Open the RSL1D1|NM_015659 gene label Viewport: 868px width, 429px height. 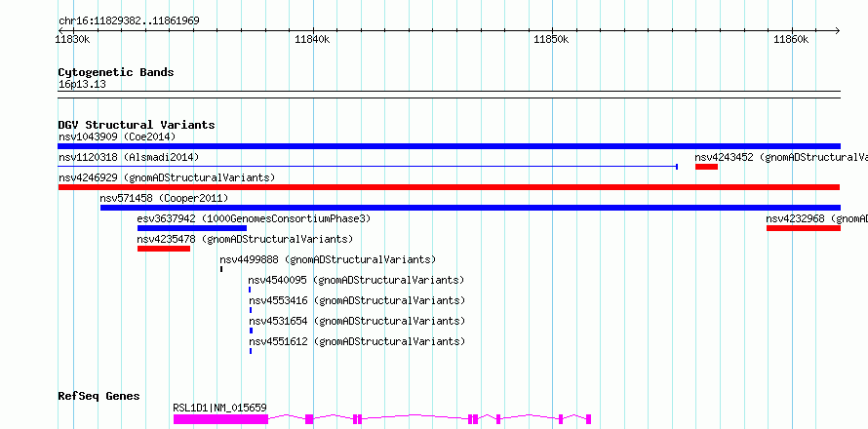219,408
